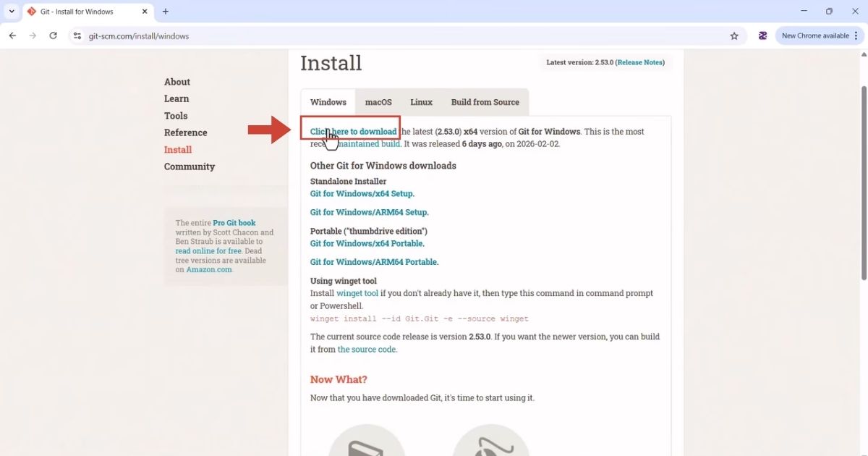Click the 'Other Git for Windows downloads' heading
868x456 pixels.
[x=383, y=166]
